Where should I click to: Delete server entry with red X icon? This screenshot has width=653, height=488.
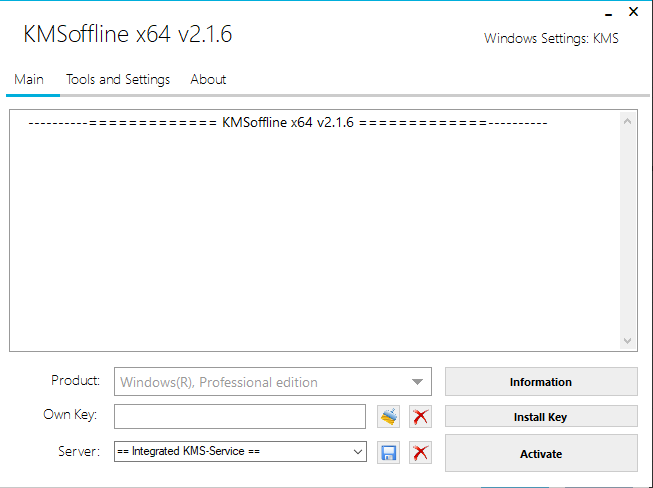420,453
